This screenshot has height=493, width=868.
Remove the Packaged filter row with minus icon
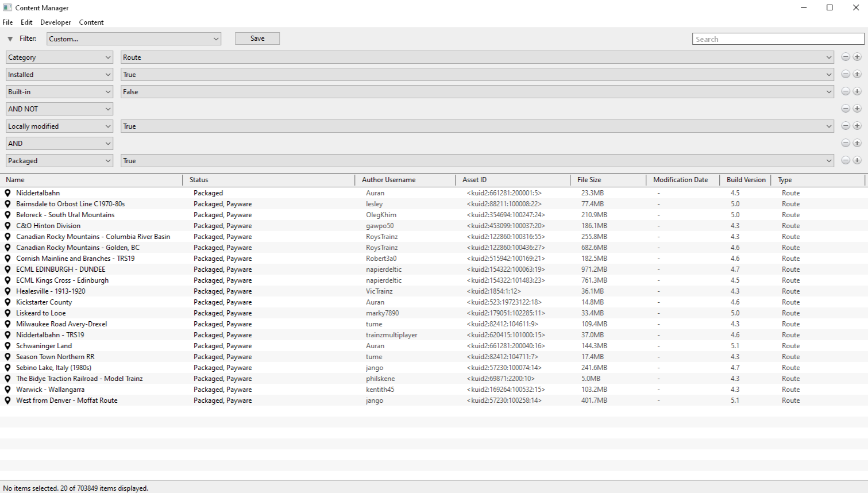pos(846,160)
